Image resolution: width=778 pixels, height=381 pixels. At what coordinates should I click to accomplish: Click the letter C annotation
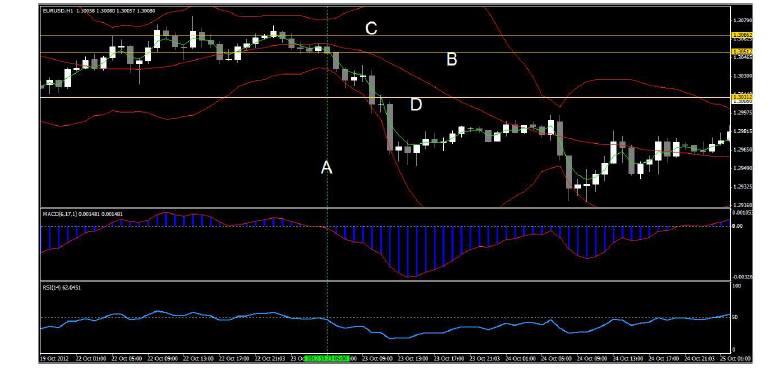coord(371,28)
